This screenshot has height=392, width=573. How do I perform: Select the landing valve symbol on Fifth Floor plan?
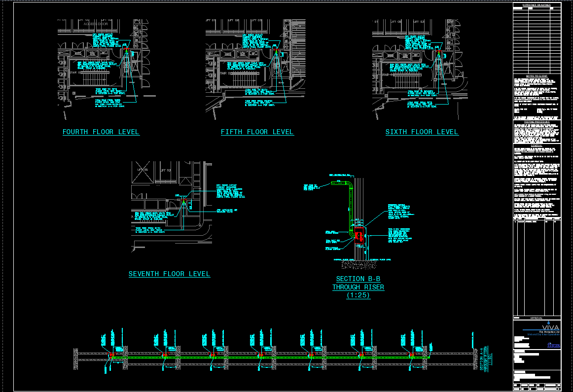(x=276, y=50)
